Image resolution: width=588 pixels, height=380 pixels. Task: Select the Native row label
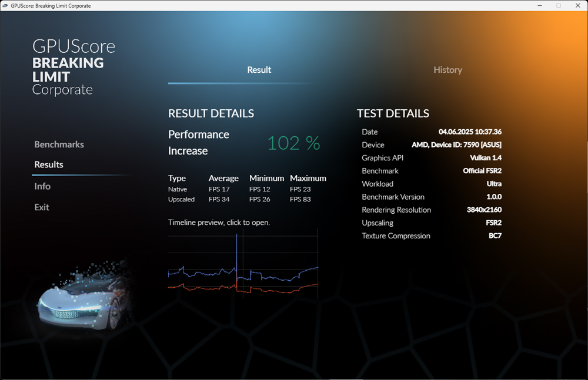pyautogui.click(x=178, y=189)
